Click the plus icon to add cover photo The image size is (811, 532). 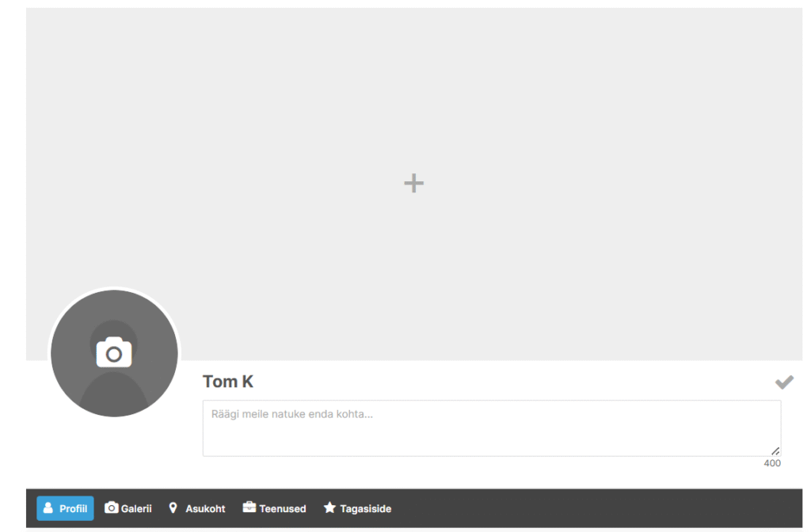[x=413, y=183]
